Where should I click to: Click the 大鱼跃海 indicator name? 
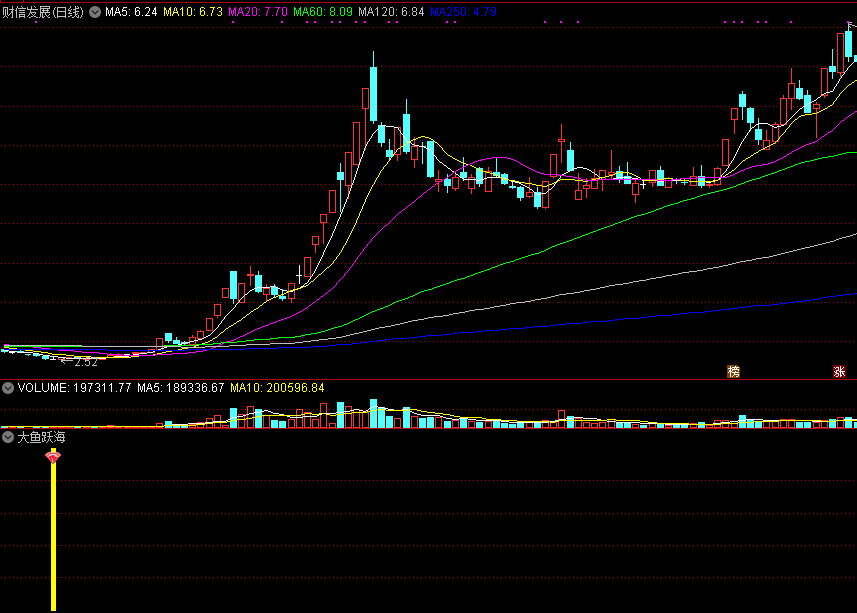42,437
